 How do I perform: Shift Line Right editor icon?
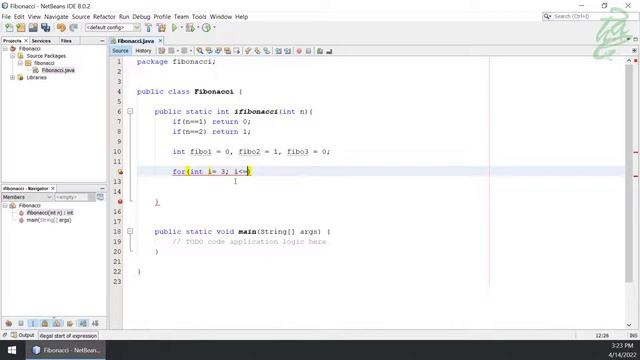(x=288, y=51)
